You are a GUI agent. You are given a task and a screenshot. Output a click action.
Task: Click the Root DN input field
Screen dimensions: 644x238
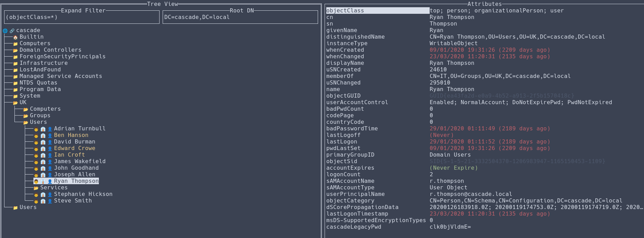coord(240,17)
